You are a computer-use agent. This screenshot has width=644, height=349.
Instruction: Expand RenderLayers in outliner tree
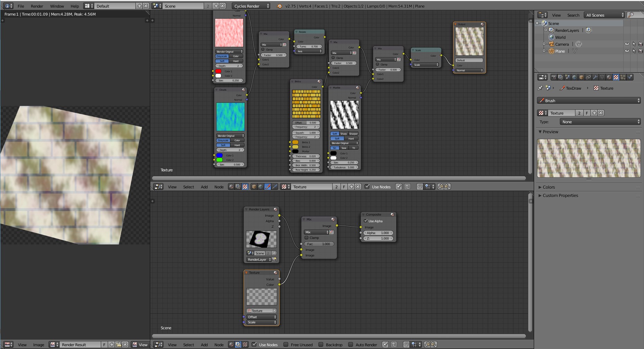pos(546,30)
